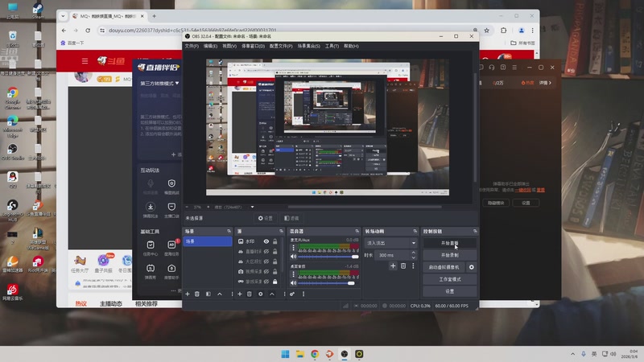Open OBS 停靠窗口(D) menu
This screenshot has height=362, width=644.
pyautogui.click(x=253, y=46)
